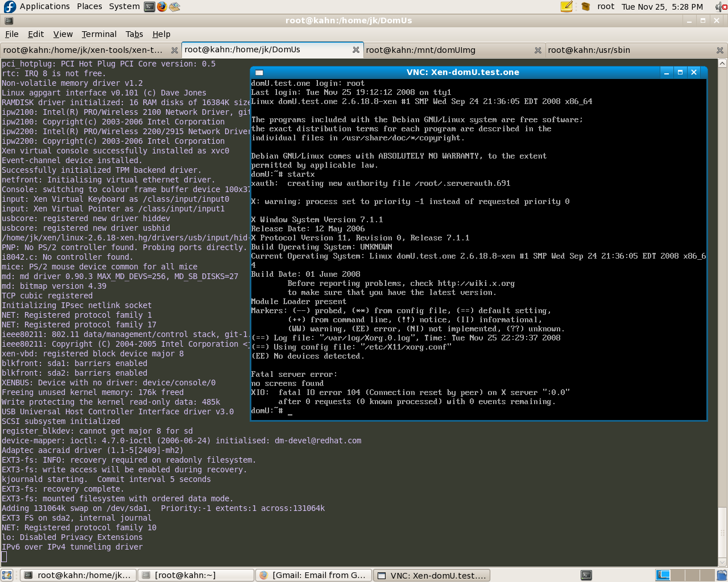728x582 pixels.
Task: Switch to Gmail window in the taskbar
Action: pyautogui.click(x=313, y=575)
